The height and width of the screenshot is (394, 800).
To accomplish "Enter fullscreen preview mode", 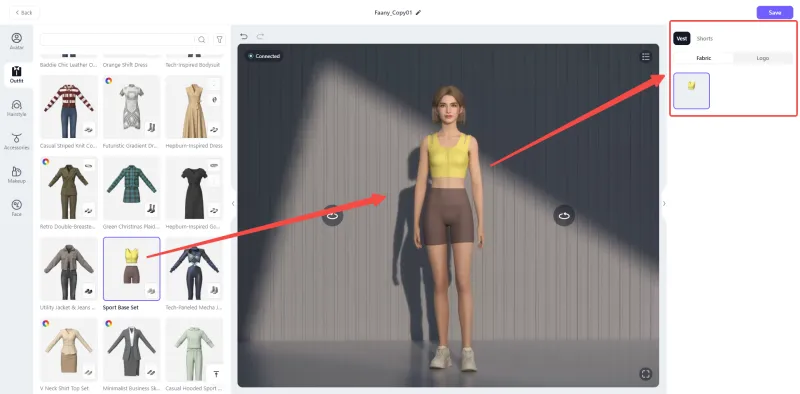I will [645, 374].
